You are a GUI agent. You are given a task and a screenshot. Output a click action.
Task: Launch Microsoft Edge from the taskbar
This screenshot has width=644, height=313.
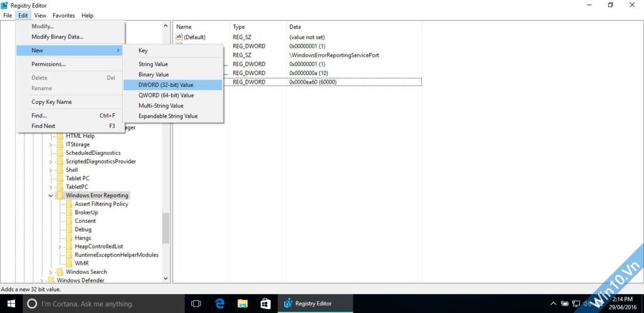219,304
